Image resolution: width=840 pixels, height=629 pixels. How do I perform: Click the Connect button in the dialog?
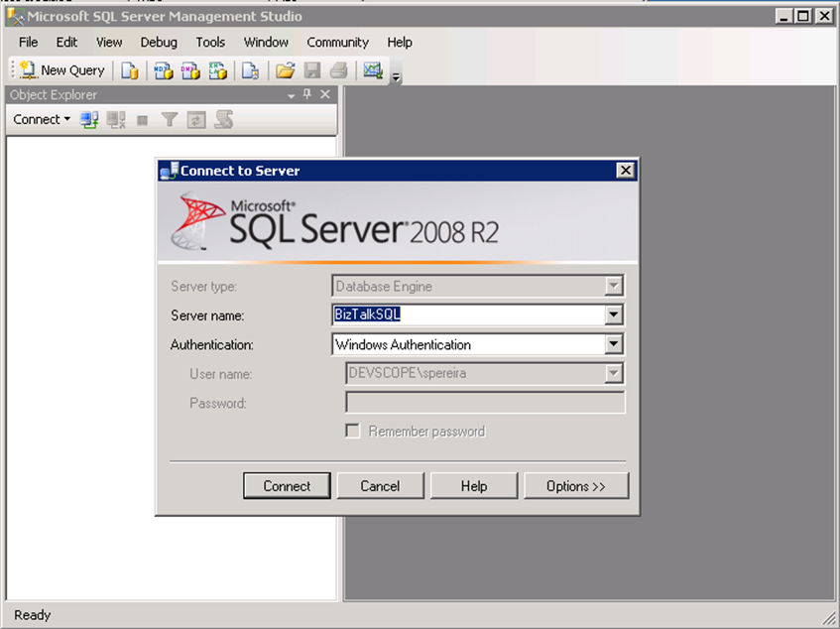(287, 486)
